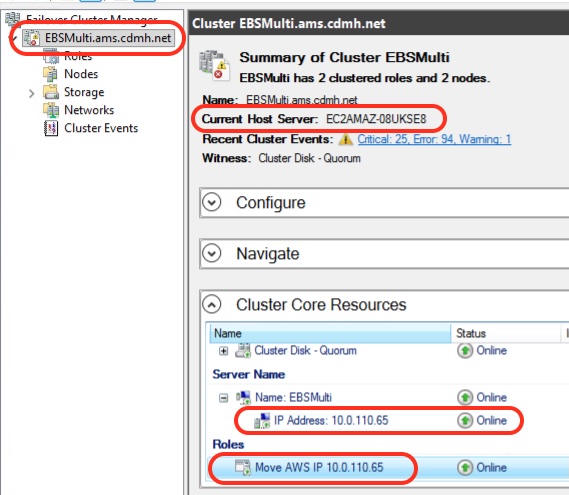The image size is (569, 495).
Task: Click the Status column header
Action: (x=506, y=333)
